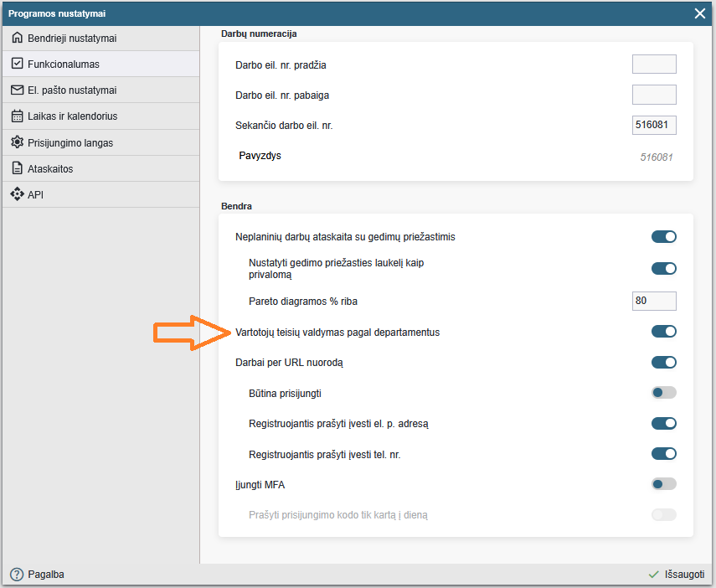
Task: Enable the Būtina prisijungti switch
Action: coord(663,393)
